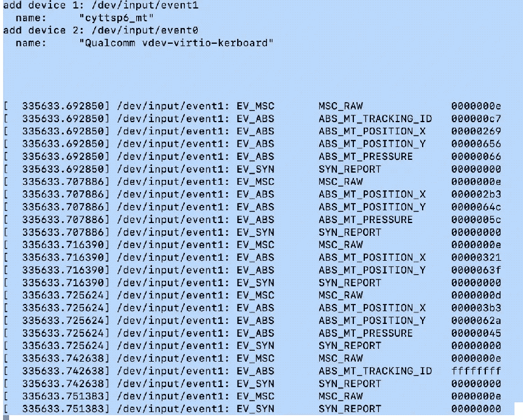Click the last timestamp 335633.751383 with SYN_REPORT
This screenshot has width=523, height=420.
(x=63, y=409)
